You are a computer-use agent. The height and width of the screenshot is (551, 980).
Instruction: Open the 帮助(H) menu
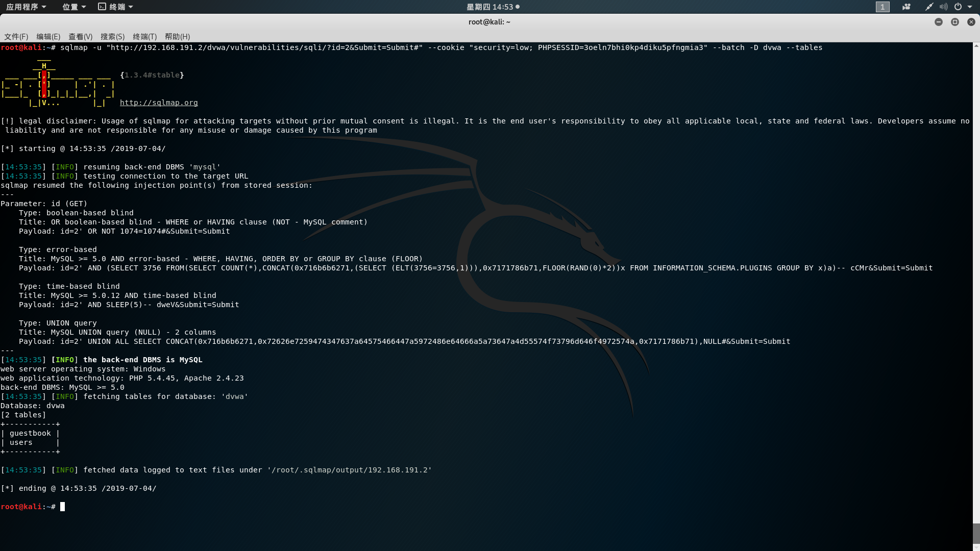[178, 37]
